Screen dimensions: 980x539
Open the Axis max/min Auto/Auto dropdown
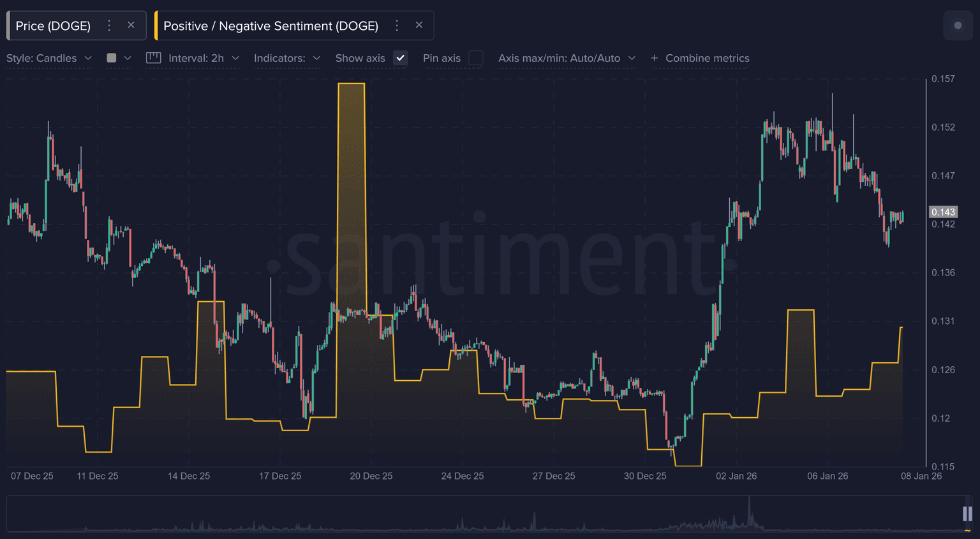567,58
